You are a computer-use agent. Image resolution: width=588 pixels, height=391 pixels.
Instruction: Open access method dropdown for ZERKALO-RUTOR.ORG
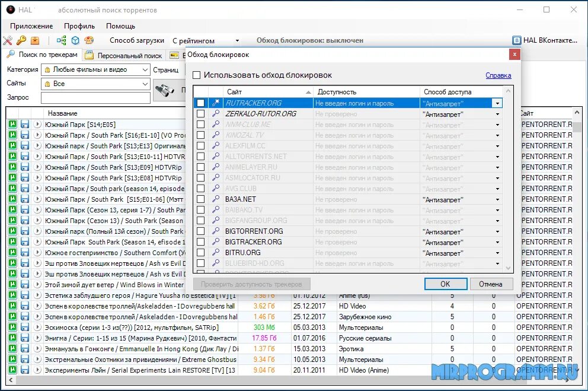click(497, 114)
